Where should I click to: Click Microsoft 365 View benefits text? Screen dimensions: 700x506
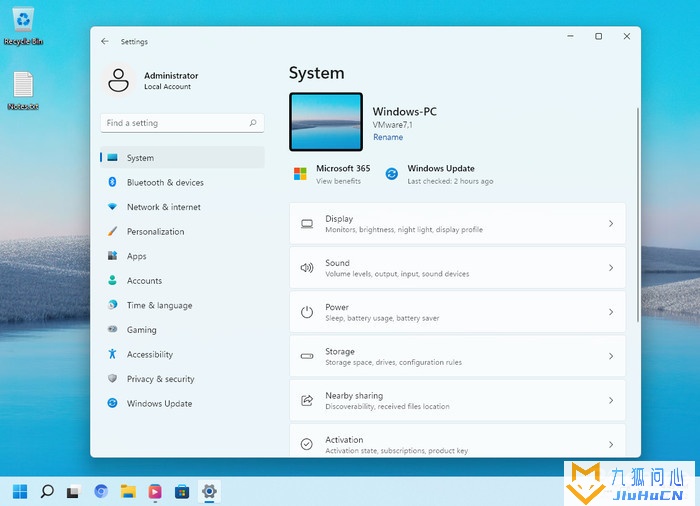[x=338, y=181]
